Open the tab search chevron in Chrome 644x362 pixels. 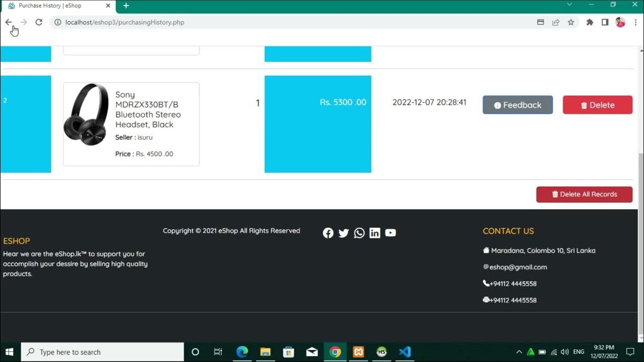(570, 5)
